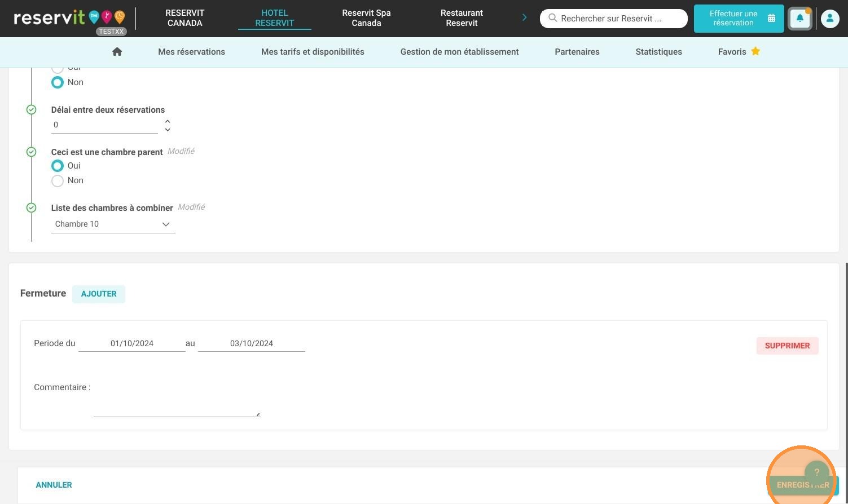Open Gestion de mon établissement menu
The height and width of the screenshot is (504, 848).
tap(459, 52)
